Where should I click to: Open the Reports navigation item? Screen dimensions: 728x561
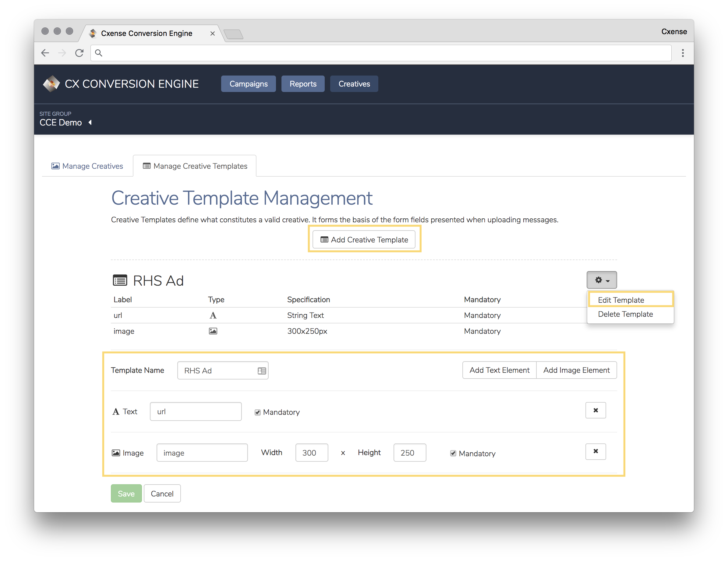303,84
